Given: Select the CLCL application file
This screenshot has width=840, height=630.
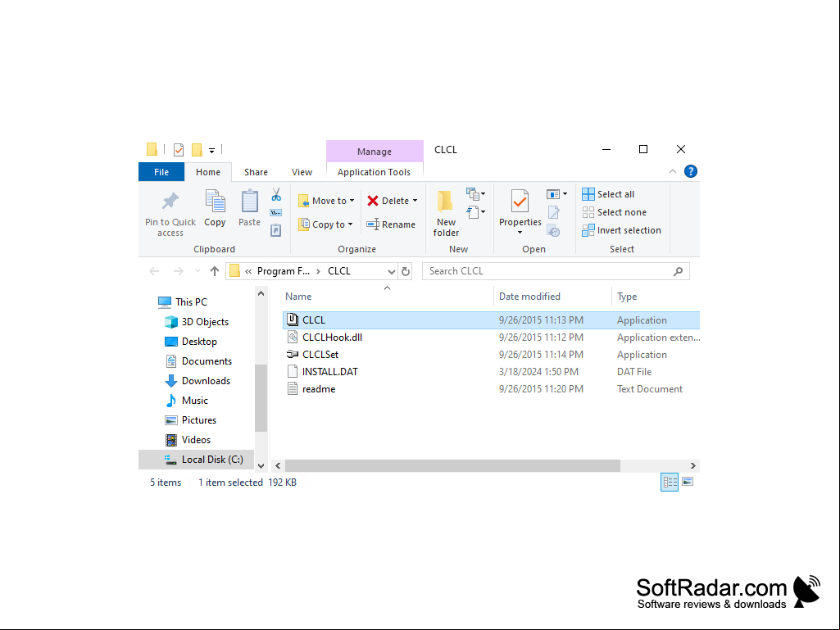Looking at the screenshot, I should 491,320.
